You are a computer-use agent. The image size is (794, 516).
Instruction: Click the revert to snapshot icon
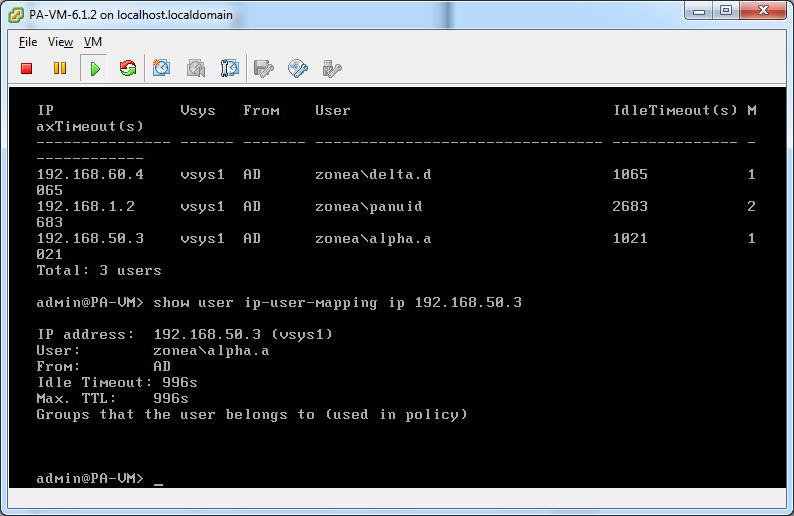[196, 68]
